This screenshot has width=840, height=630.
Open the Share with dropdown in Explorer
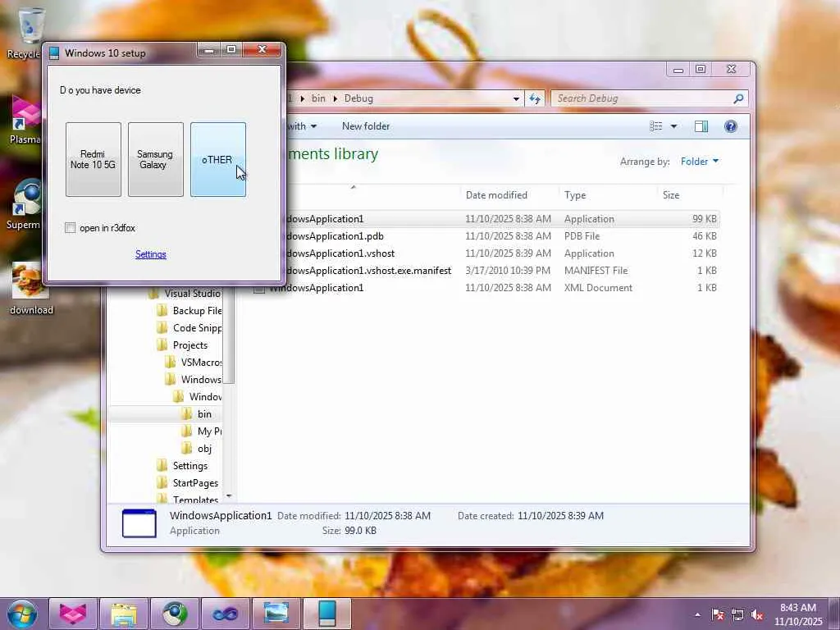301,126
